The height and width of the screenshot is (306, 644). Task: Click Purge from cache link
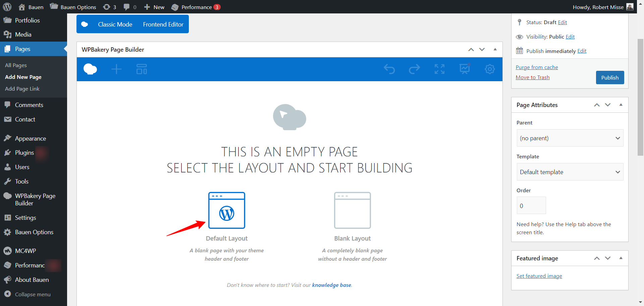(x=537, y=67)
